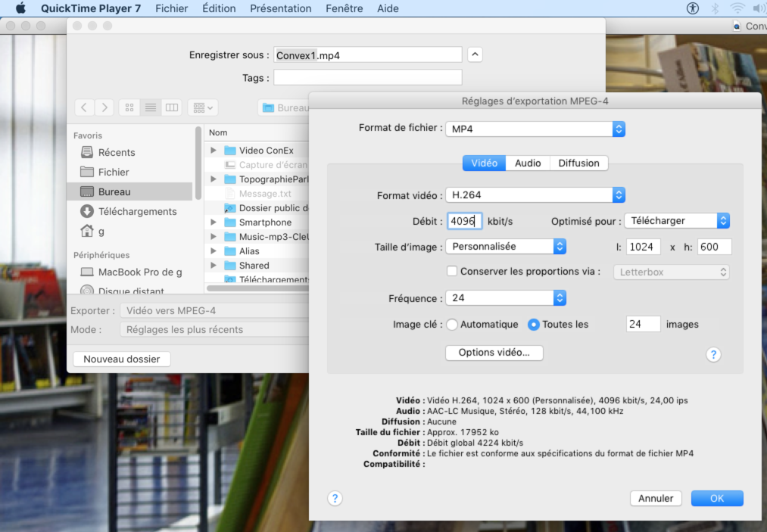Open the Format vidéo H.264 dropdown
This screenshot has width=767, height=532.
535,195
